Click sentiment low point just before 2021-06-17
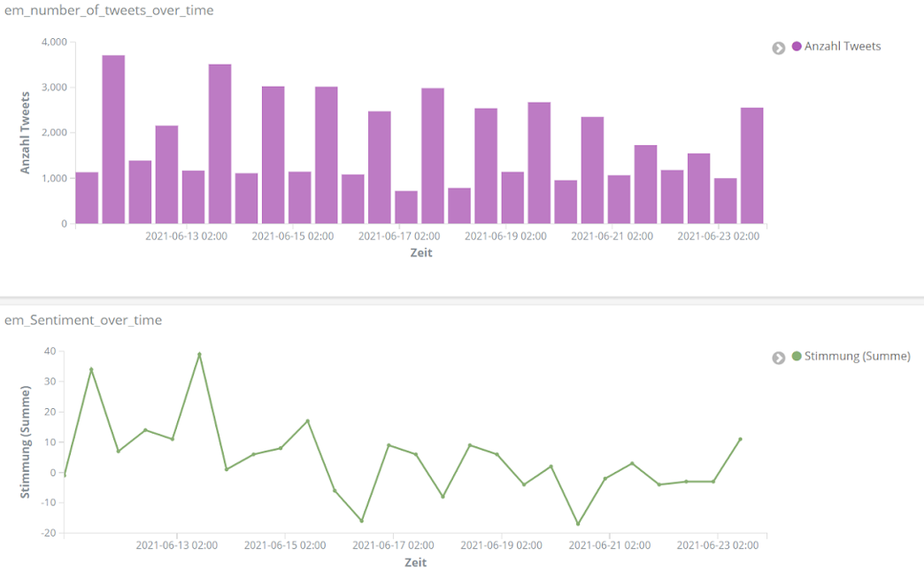This screenshot has width=924, height=579. tap(361, 521)
